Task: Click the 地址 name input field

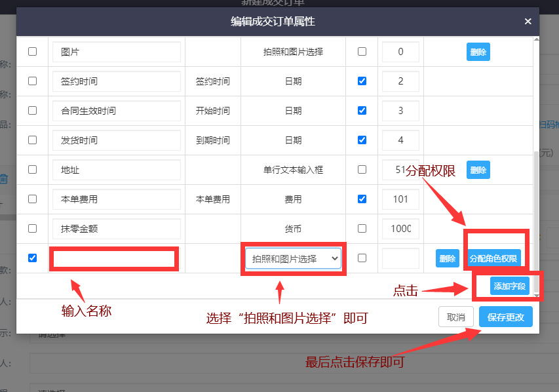Action: [x=116, y=170]
